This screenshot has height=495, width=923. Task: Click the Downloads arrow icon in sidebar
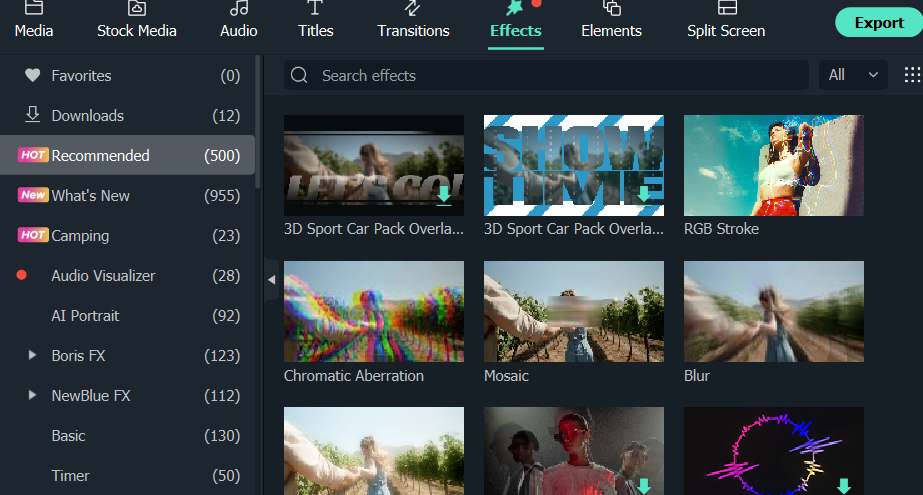(33, 115)
